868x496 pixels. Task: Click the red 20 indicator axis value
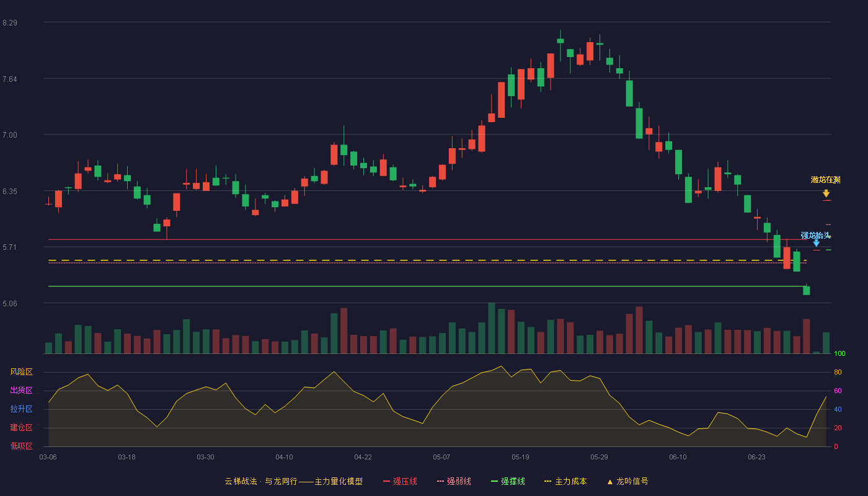[838, 428]
